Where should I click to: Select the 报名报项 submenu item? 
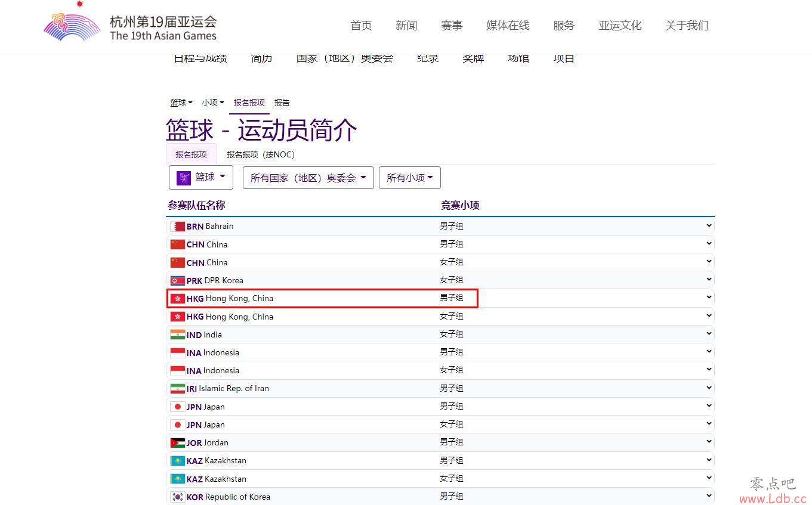[249, 103]
